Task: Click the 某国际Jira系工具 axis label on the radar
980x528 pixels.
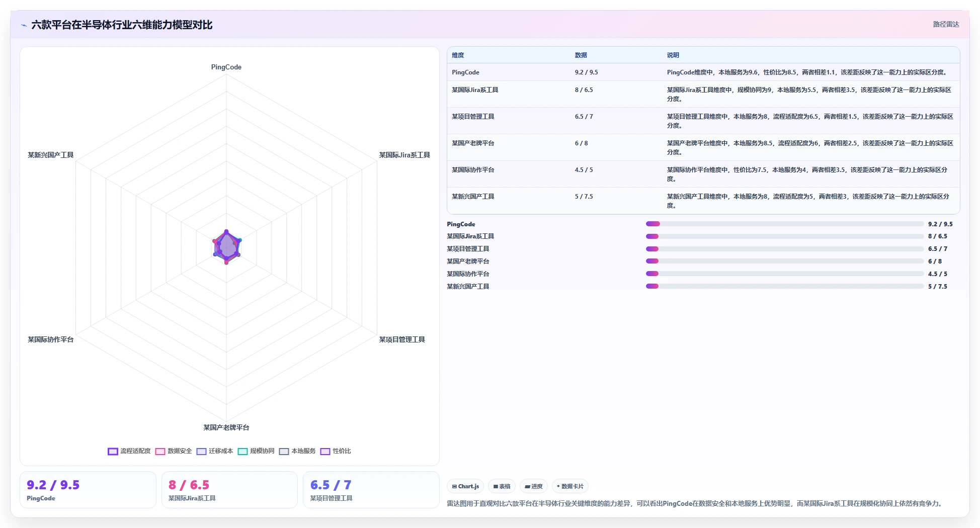Action: click(404, 155)
